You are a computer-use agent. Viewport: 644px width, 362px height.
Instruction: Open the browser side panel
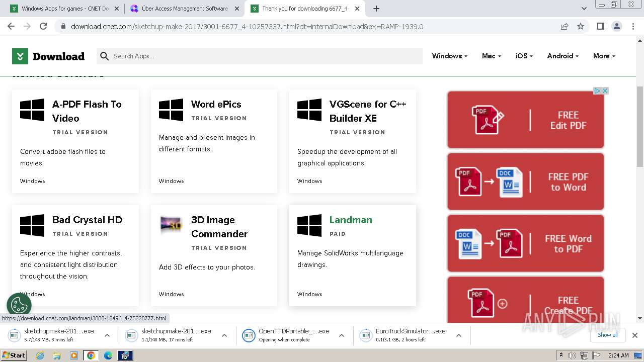pyautogui.click(x=600, y=26)
